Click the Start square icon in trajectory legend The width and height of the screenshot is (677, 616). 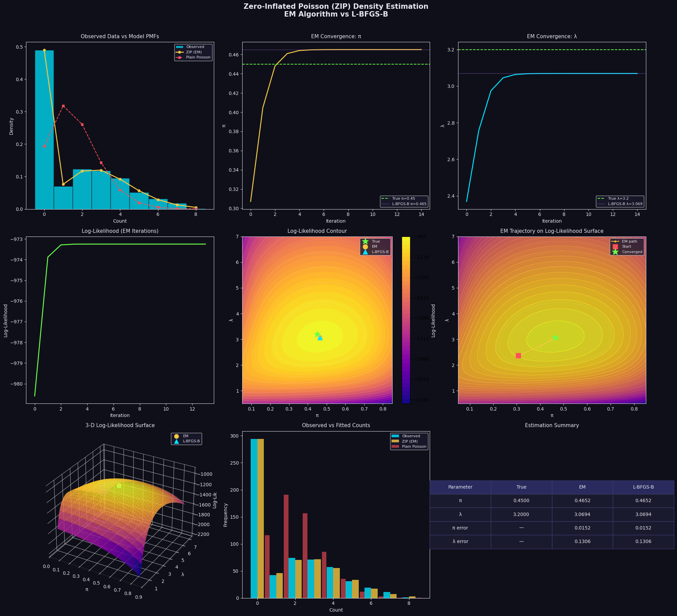(615, 247)
